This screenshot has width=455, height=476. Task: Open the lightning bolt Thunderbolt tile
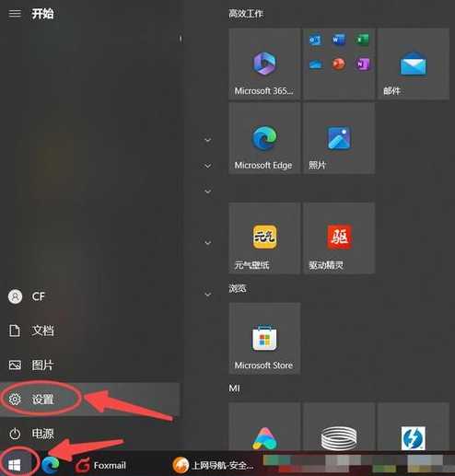click(414, 427)
